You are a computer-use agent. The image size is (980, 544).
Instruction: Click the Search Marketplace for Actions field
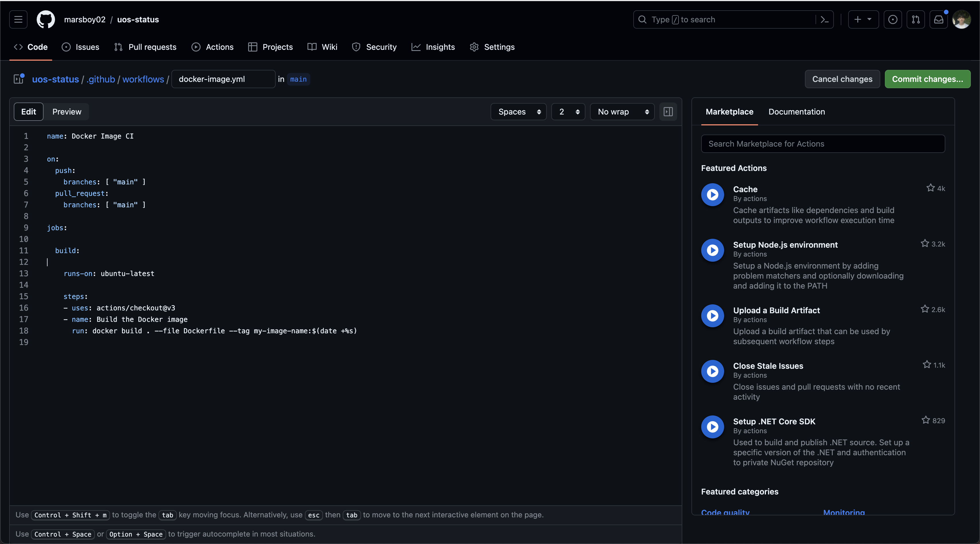click(x=822, y=144)
